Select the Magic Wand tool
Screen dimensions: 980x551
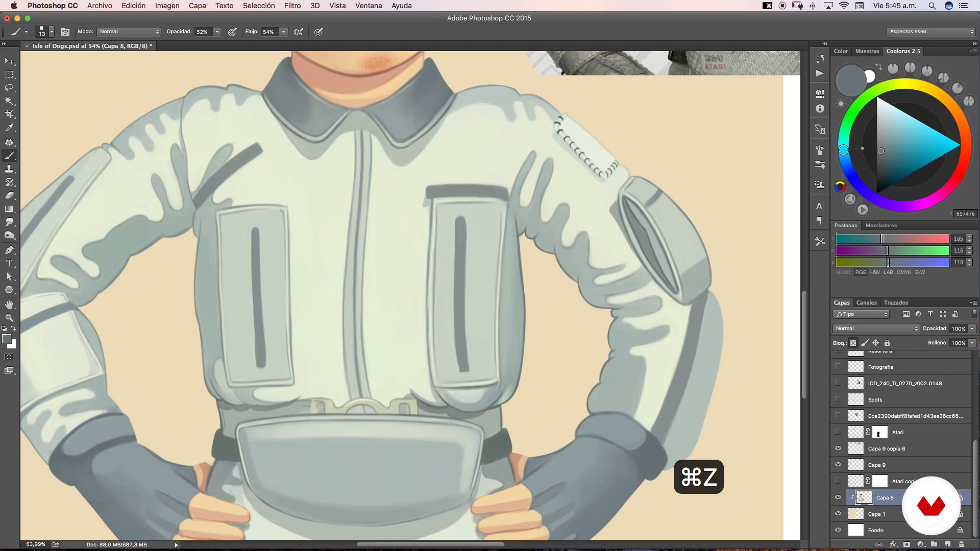point(9,101)
